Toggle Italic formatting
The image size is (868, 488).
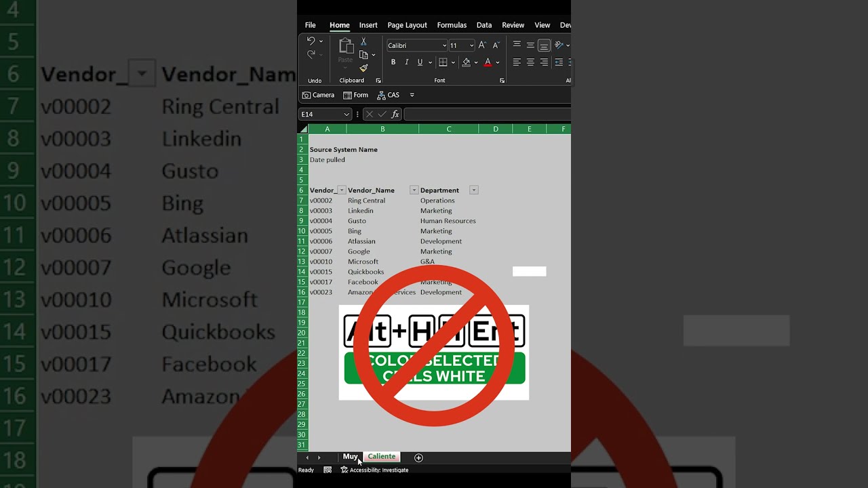pyautogui.click(x=407, y=62)
